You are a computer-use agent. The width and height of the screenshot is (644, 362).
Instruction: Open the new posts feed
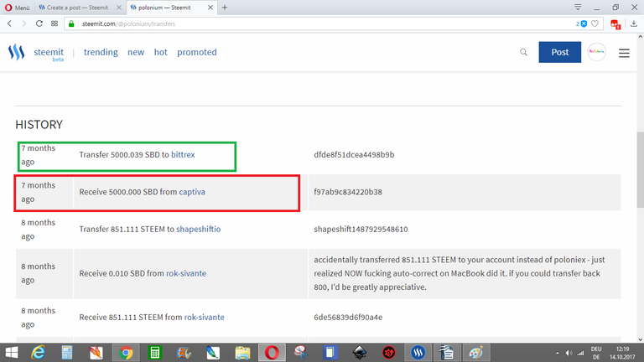click(136, 52)
